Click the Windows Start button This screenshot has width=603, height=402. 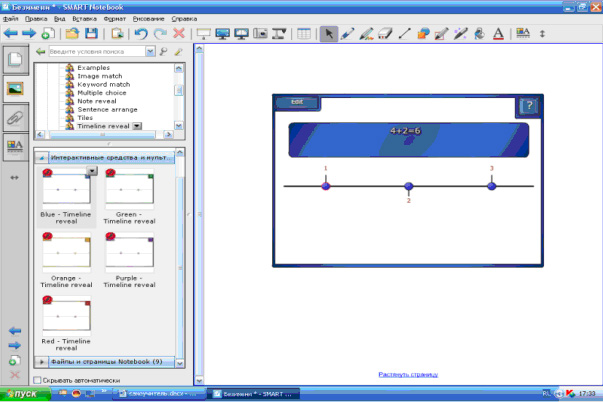pos(20,394)
